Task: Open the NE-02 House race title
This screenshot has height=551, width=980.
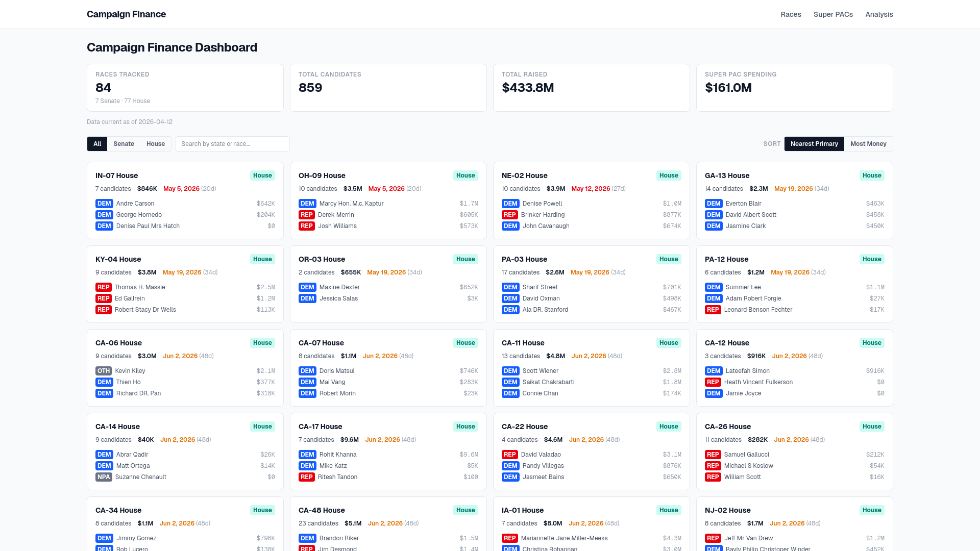Action: 524,176
